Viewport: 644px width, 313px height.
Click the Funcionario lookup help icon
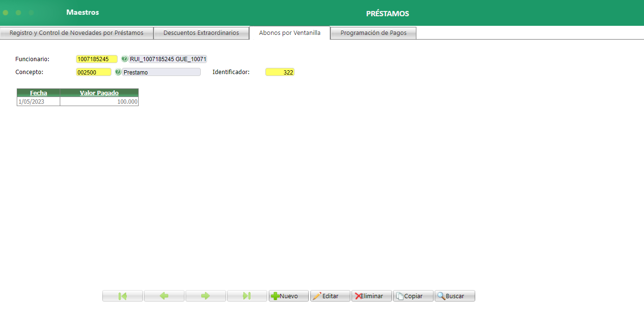(x=124, y=59)
